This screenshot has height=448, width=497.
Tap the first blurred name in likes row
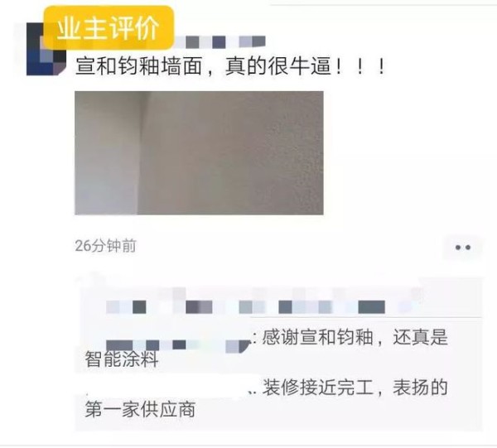pos(126,307)
